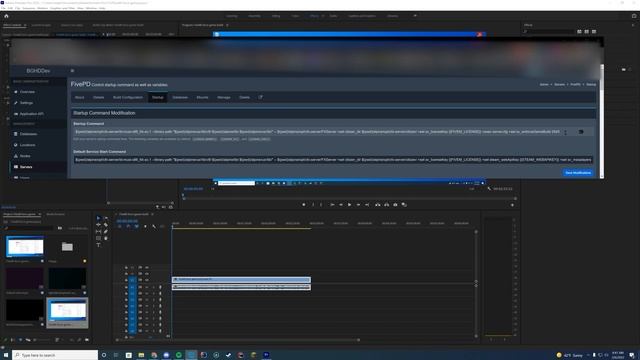Open Nodes in web panel sidebar
This screenshot has width=640, height=360.
click(25, 156)
